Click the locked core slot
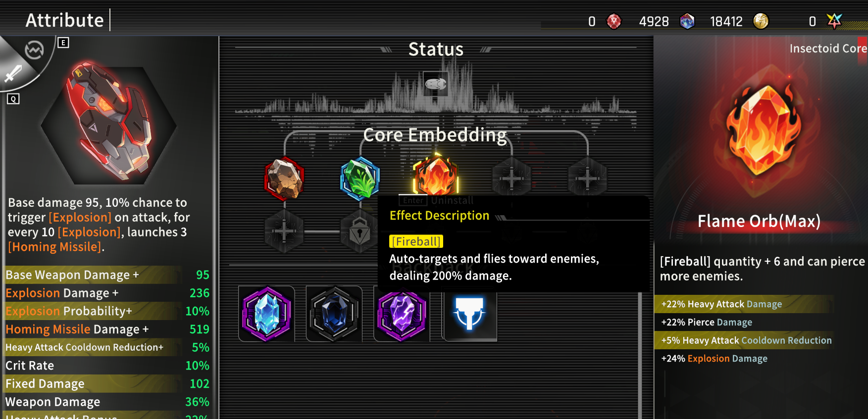The width and height of the screenshot is (868, 419). [360, 232]
